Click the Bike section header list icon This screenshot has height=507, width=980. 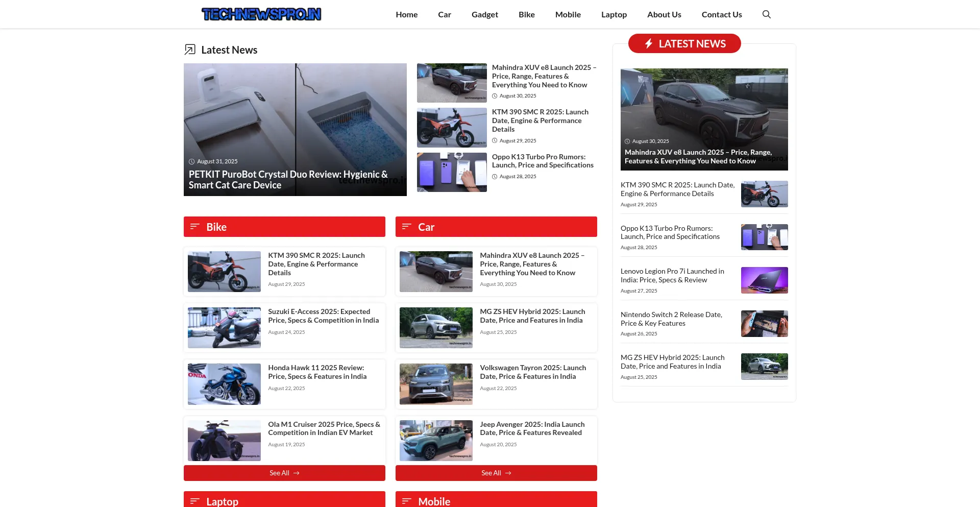(194, 227)
